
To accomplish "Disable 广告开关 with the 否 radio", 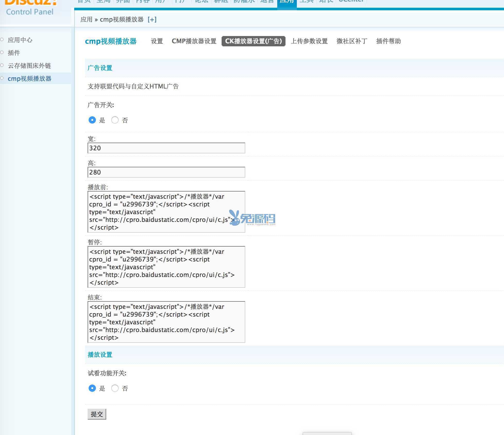I will [115, 120].
